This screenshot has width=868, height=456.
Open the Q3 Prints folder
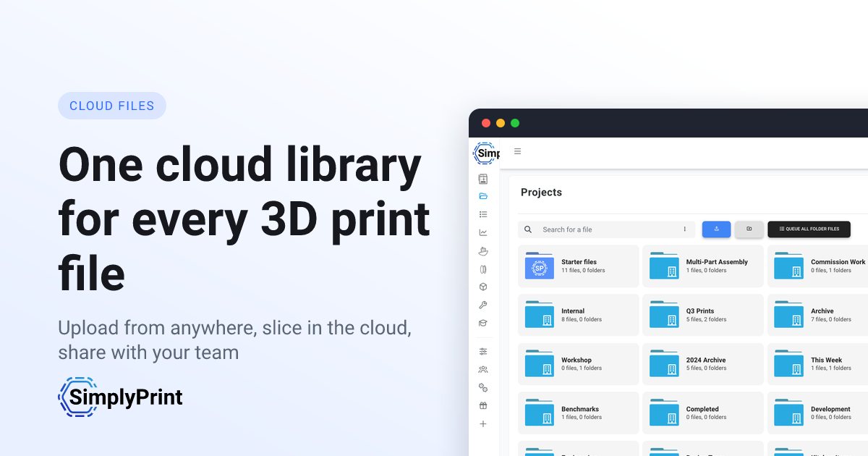[x=703, y=315]
